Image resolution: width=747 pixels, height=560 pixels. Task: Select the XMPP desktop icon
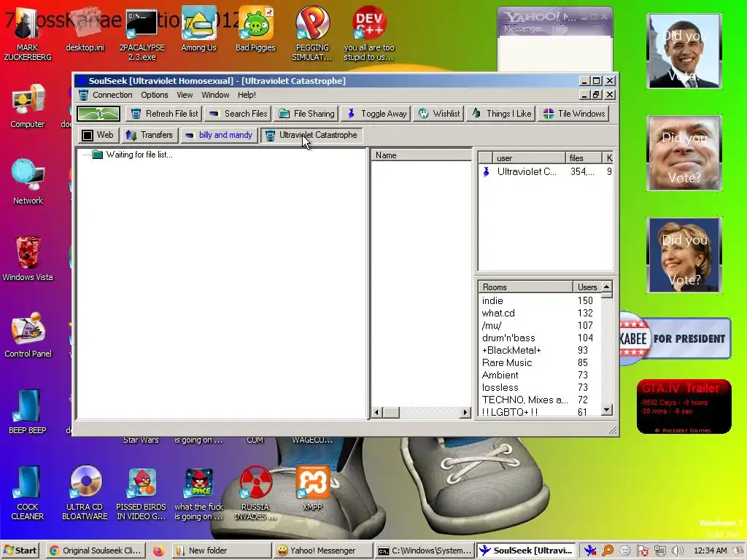pos(312,489)
